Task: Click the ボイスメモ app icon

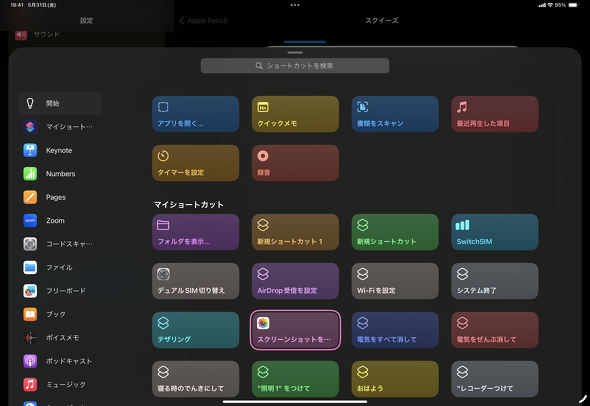Action: (x=30, y=338)
